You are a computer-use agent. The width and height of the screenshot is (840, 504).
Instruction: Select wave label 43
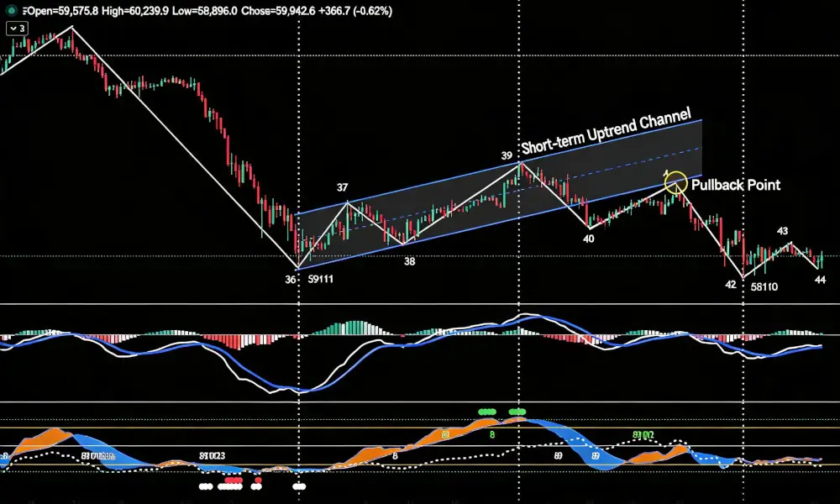782,231
